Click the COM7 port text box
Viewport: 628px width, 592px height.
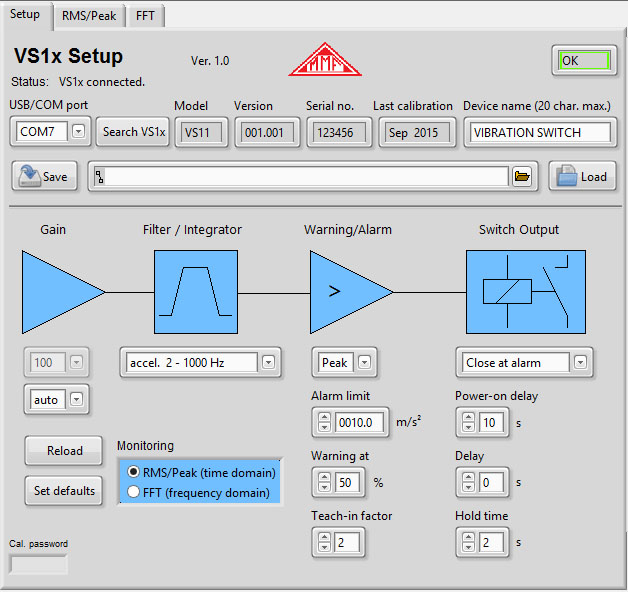tap(41, 131)
